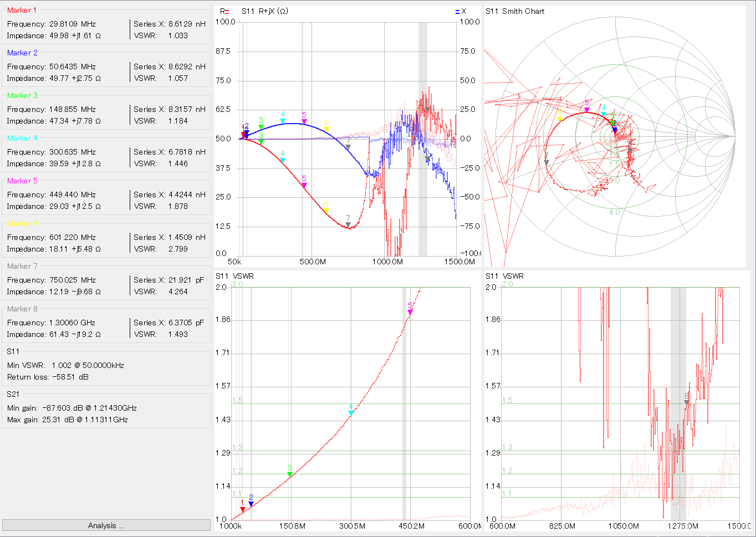
Task: Click the blue X legend in R+jX chart
Action: click(461, 11)
